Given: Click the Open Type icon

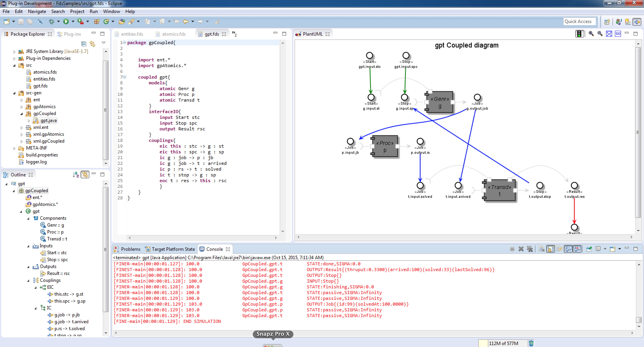Looking at the screenshot, I should [122, 22].
